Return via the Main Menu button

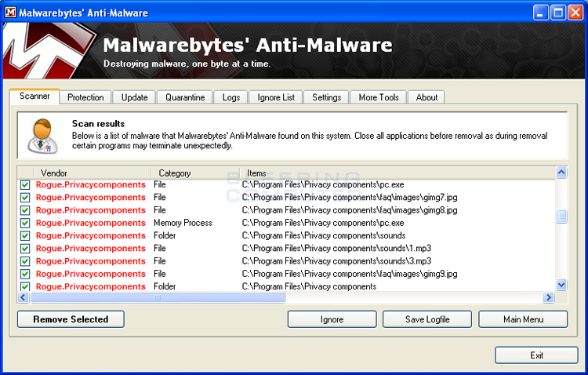(523, 319)
